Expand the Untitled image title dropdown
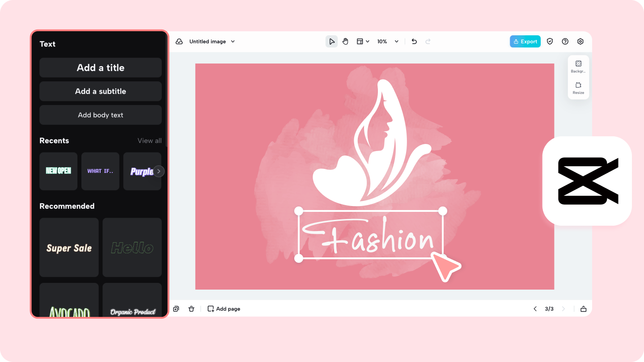 pos(233,41)
